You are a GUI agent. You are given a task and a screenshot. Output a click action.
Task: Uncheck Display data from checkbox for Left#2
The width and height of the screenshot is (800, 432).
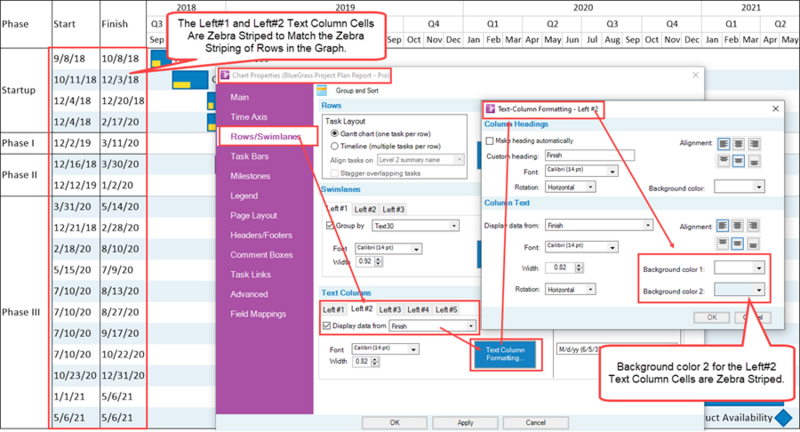327,326
